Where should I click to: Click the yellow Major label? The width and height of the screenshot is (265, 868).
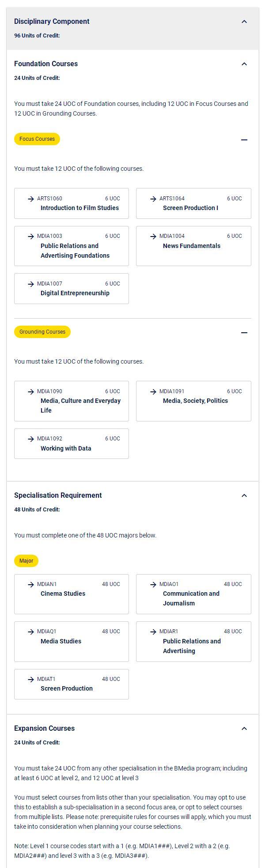click(26, 561)
